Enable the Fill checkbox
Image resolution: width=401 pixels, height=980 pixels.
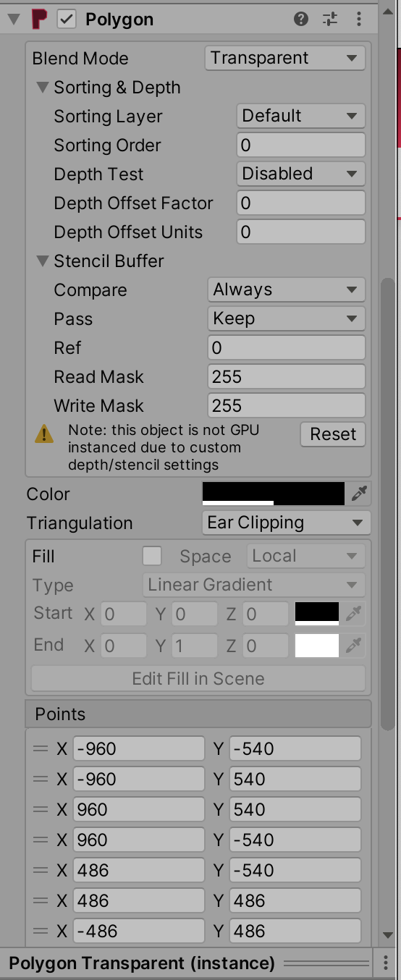click(x=152, y=556)
